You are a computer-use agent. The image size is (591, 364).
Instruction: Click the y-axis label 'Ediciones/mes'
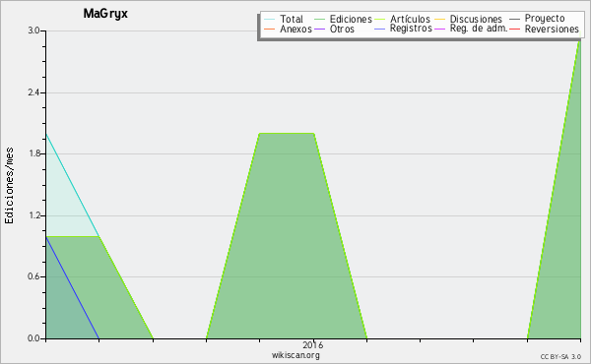[x=9, y=186]
